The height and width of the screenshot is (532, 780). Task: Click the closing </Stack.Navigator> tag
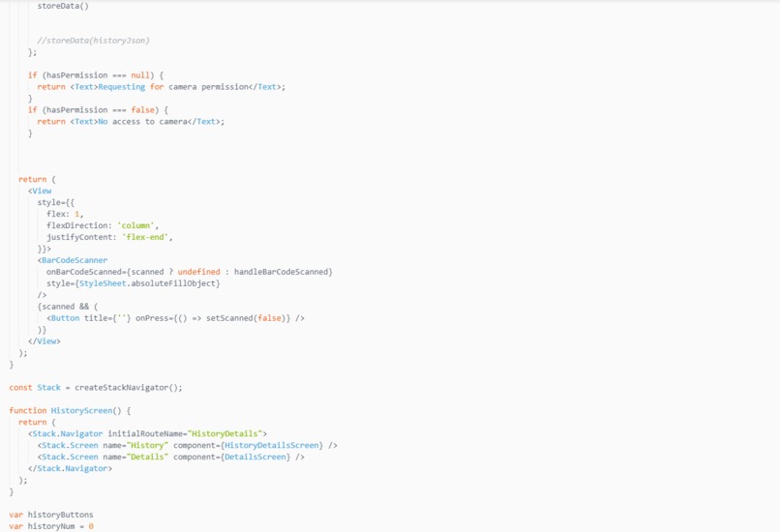pyautogui.click(x=70, y=468)
